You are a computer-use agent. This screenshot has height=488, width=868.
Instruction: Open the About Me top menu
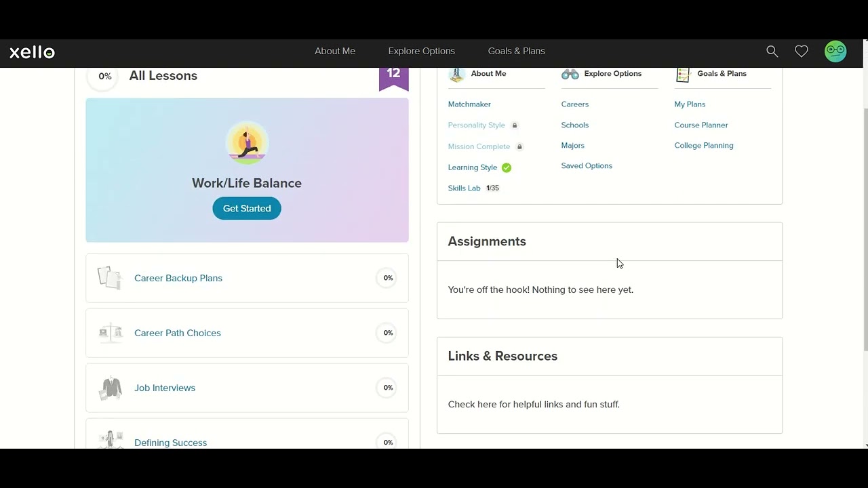pos(335,51)
